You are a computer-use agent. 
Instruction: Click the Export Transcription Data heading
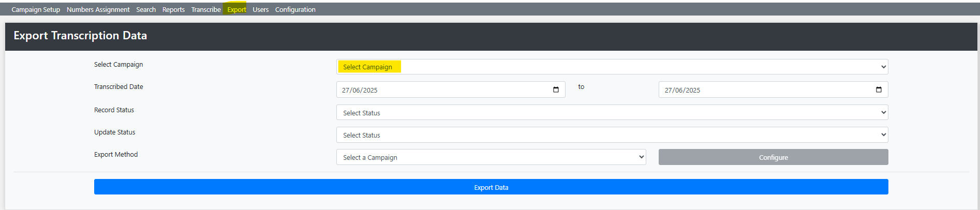tap(80, 36)
